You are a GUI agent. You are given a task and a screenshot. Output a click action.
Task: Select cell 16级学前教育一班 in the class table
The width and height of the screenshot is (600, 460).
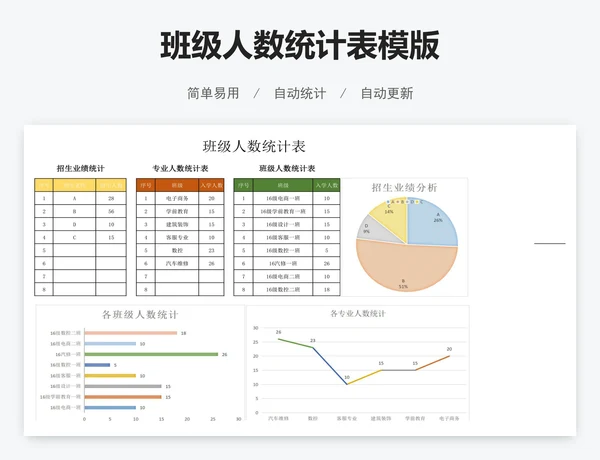283,211
